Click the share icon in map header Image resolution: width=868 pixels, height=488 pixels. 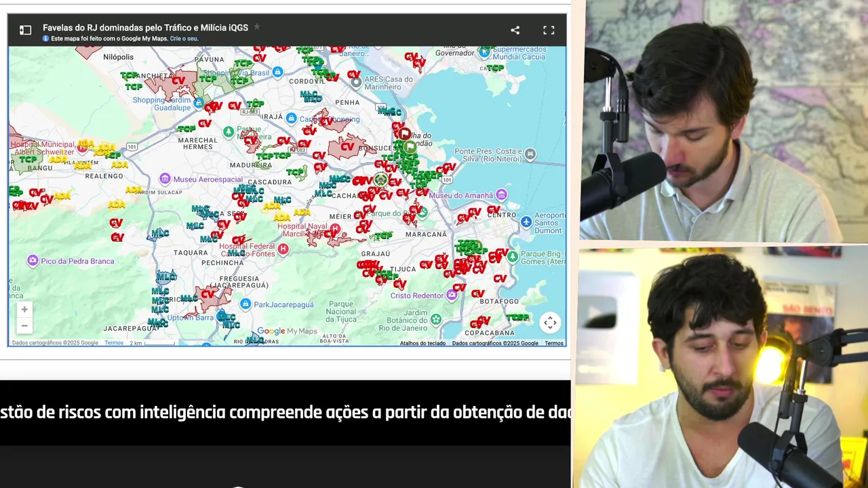[x=515, y=30]
